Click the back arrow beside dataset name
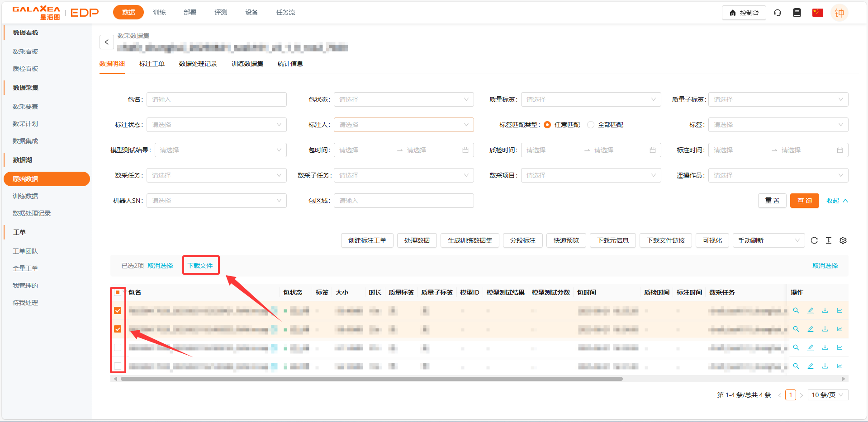This screenshot has width=868, height=422. [x=106, y=42]
